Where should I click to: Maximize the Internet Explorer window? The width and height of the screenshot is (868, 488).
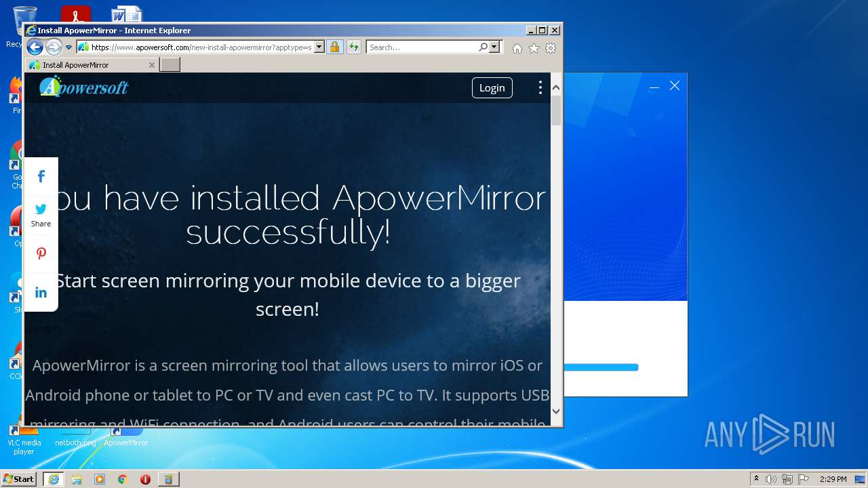pos(542,30)
